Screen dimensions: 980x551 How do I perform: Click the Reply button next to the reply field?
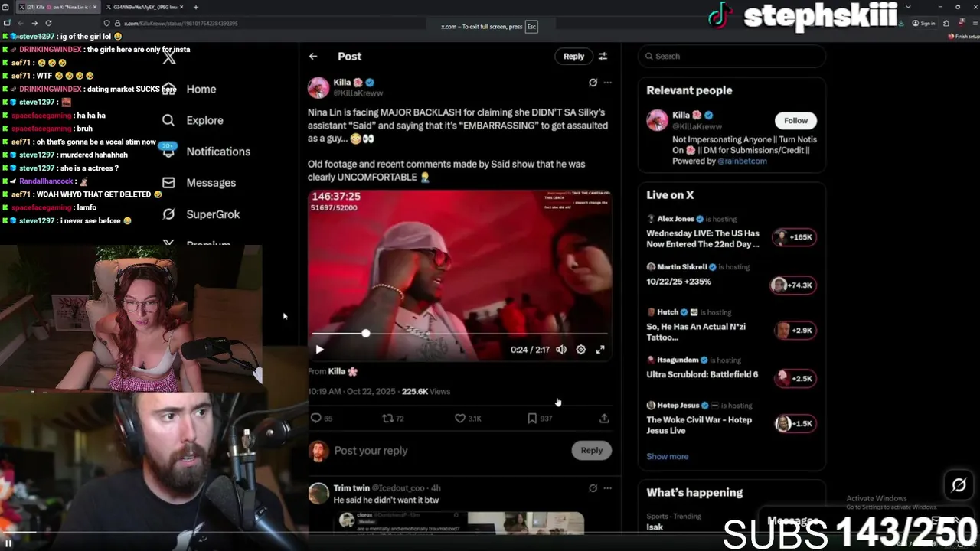point(591,450)
